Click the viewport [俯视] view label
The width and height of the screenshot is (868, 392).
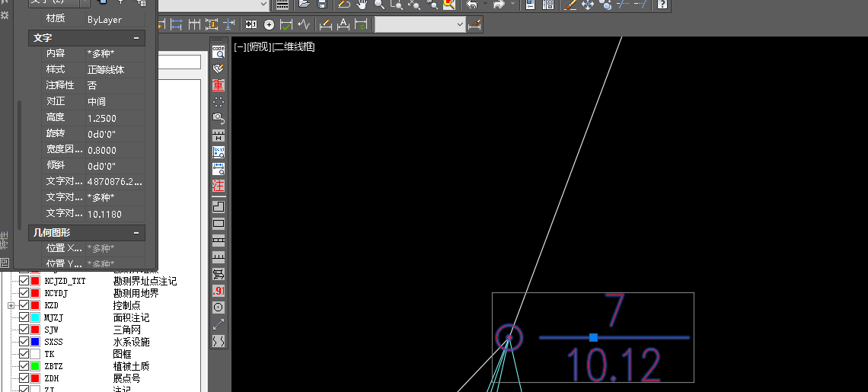[260, 47]
